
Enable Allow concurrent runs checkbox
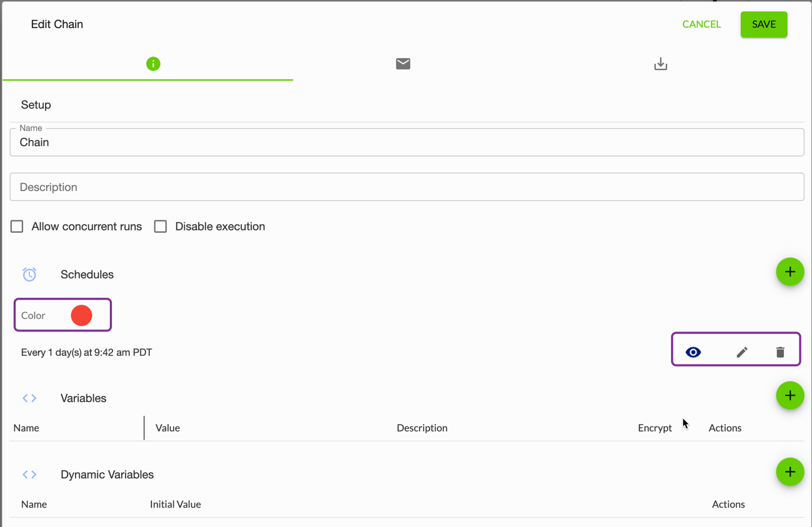tap(17, 226)
